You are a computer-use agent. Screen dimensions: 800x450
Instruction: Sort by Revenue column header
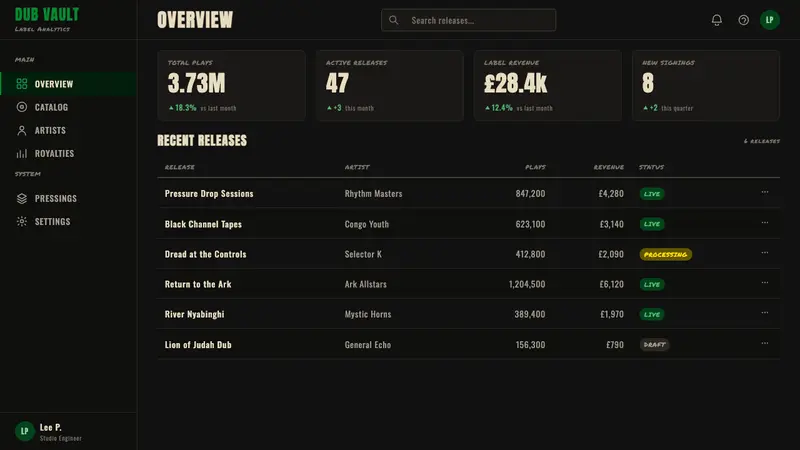pos(609,167)
